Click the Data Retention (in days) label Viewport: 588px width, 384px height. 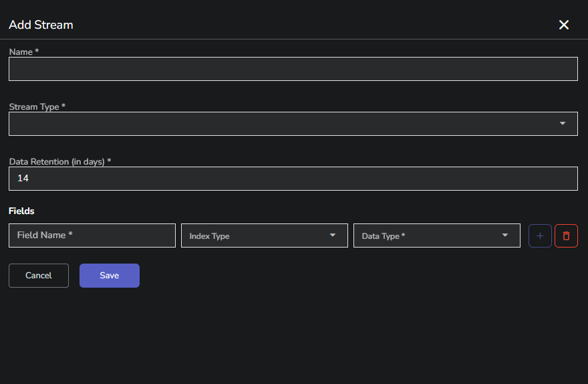(59, 161)
